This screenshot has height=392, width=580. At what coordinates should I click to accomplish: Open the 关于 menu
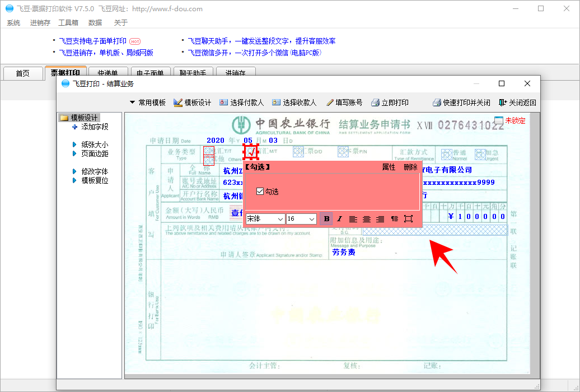coord(121,23)
